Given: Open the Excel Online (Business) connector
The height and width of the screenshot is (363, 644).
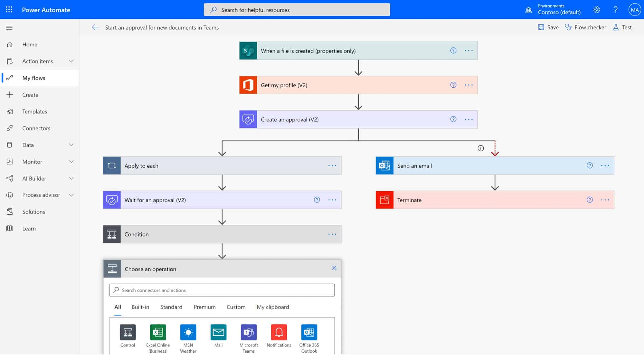Looking at the screenshot, I should tap(157, 332).
